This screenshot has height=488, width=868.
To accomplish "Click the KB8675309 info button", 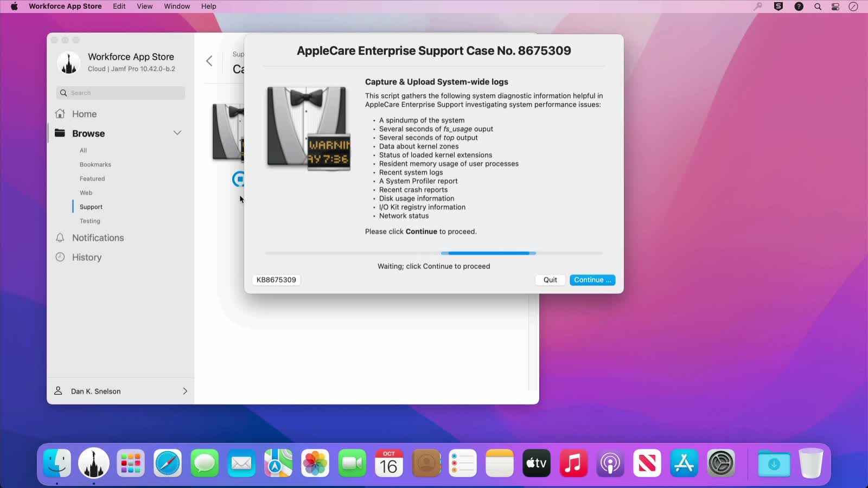I will 276,280.
